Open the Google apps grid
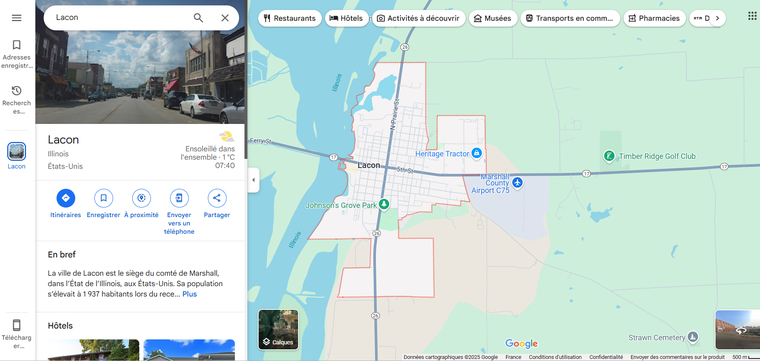 752,16
